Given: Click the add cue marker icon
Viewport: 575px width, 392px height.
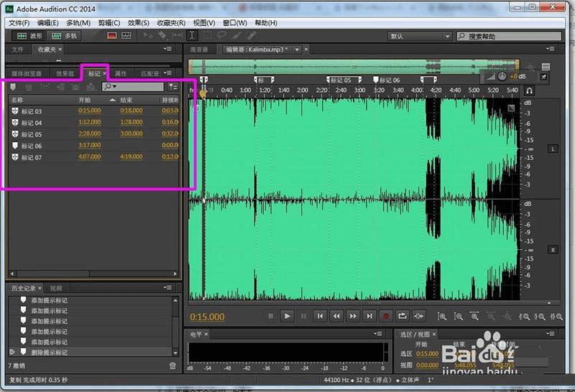Looking at the screenshot, I should point(14,87).
